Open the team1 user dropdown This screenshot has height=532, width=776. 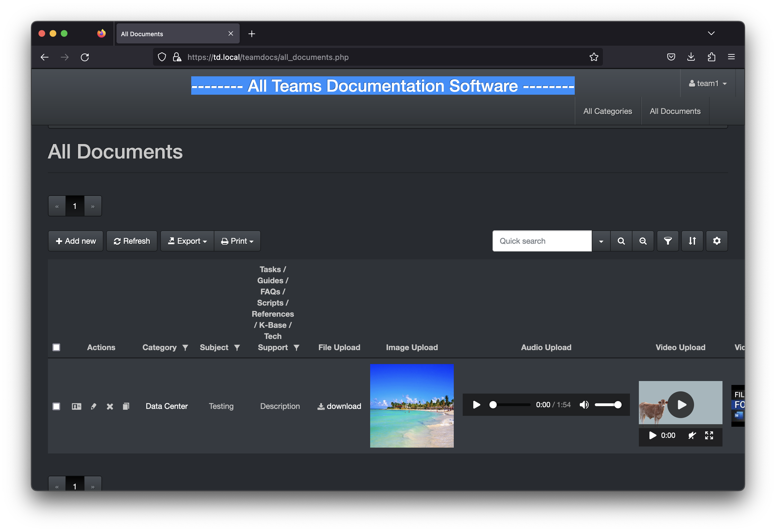coord(708,84)
